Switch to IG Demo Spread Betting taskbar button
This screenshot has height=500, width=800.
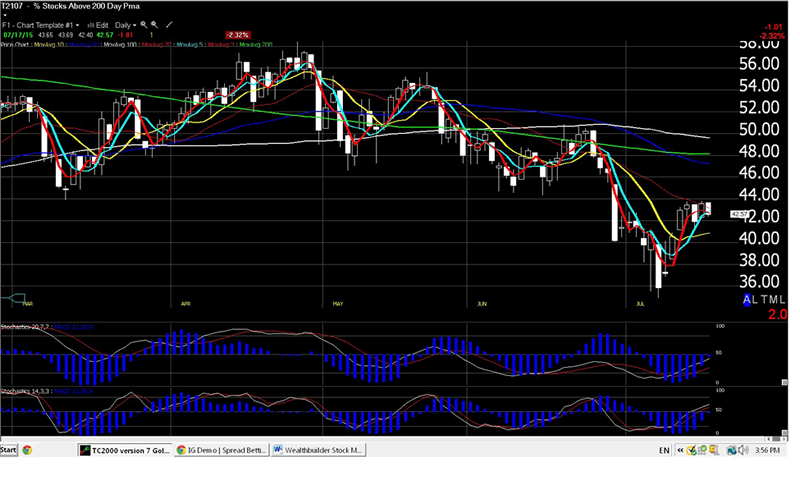click(221, 450)
